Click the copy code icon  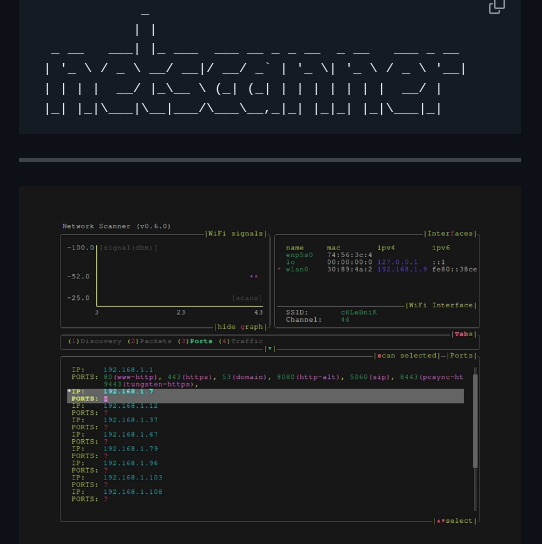click(x=497, y=7)
